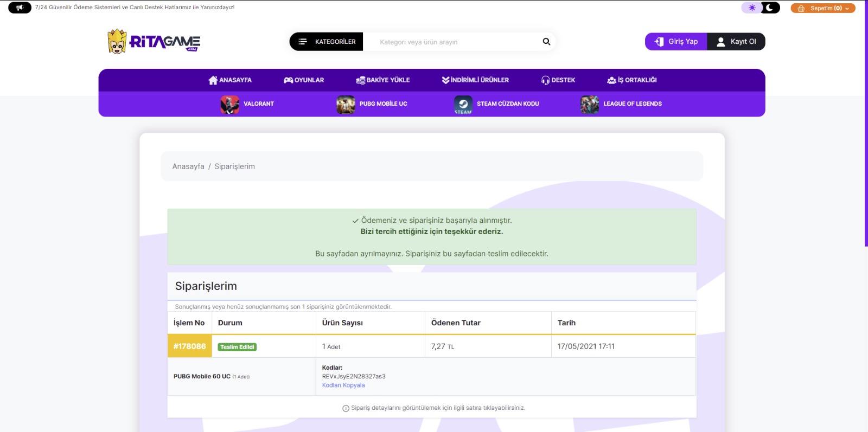
Task: Switch to dark theme moon icon
Action: coord(770,8)
